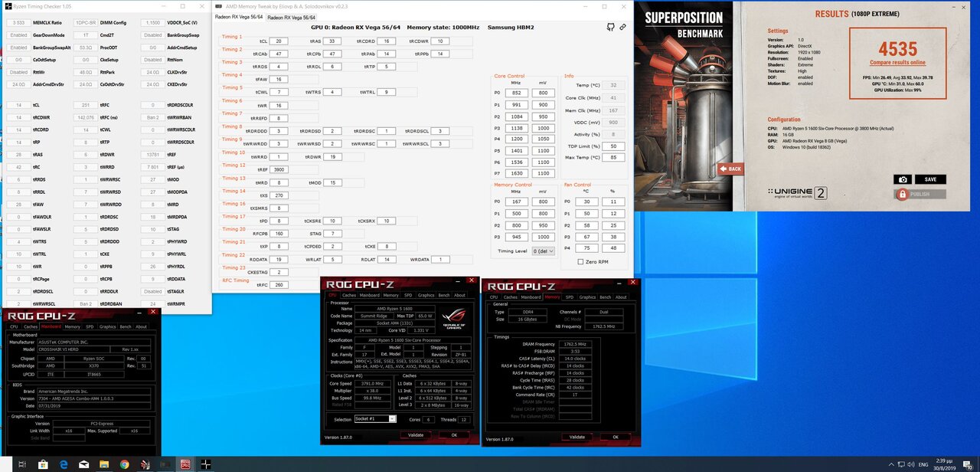Click the tFAW field in Timing 4
The image size is (980, 472).
click(x=279, y=79)
